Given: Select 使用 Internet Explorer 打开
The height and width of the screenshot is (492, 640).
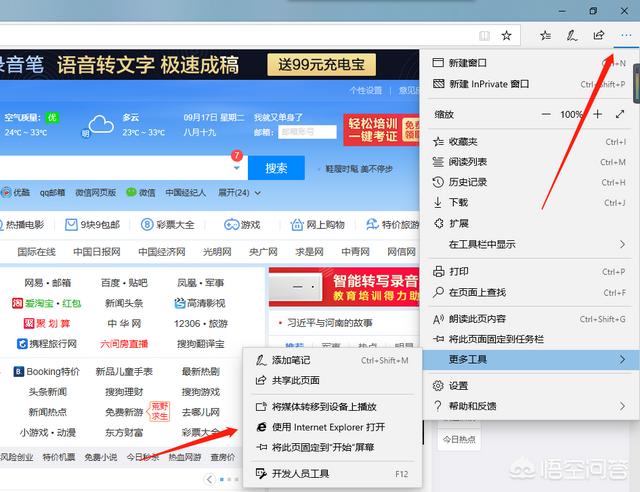Looking at the screenshot, I should pyautogui.click(x=332, y=427).
